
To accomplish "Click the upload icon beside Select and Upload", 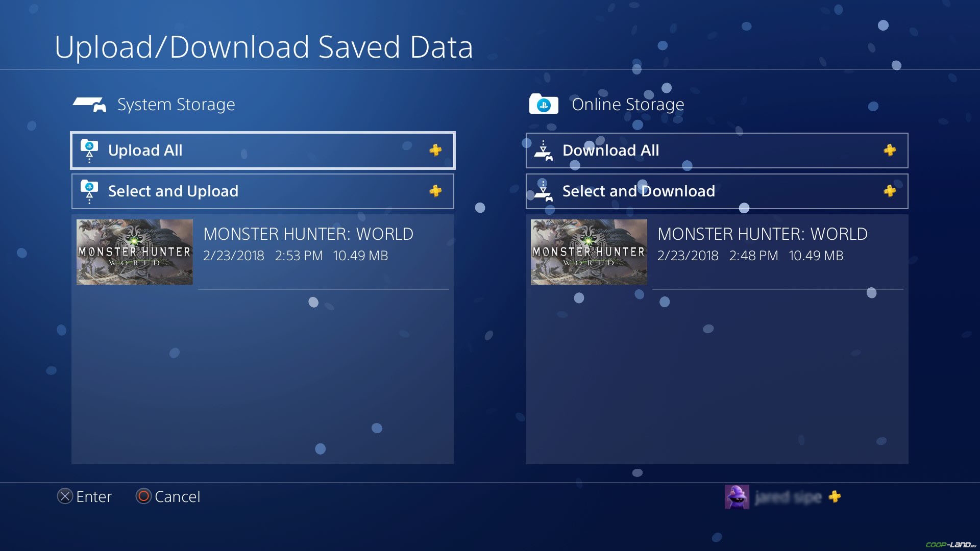I will (x=89, y=192).
